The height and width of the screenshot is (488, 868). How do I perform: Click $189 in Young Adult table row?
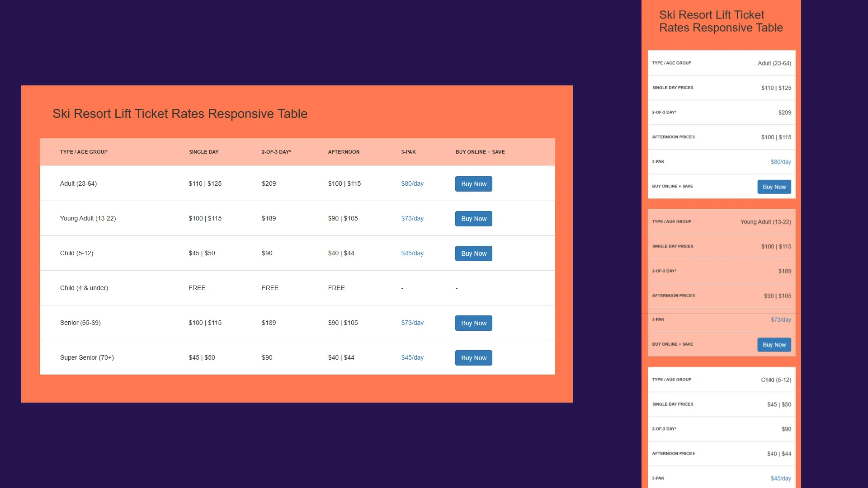coord(269,218)
